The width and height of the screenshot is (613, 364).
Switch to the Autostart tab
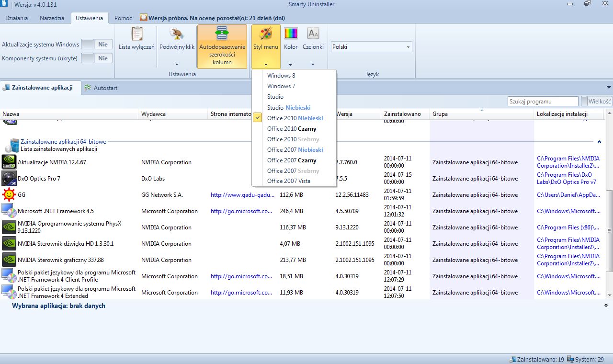[x=101, y=88]
